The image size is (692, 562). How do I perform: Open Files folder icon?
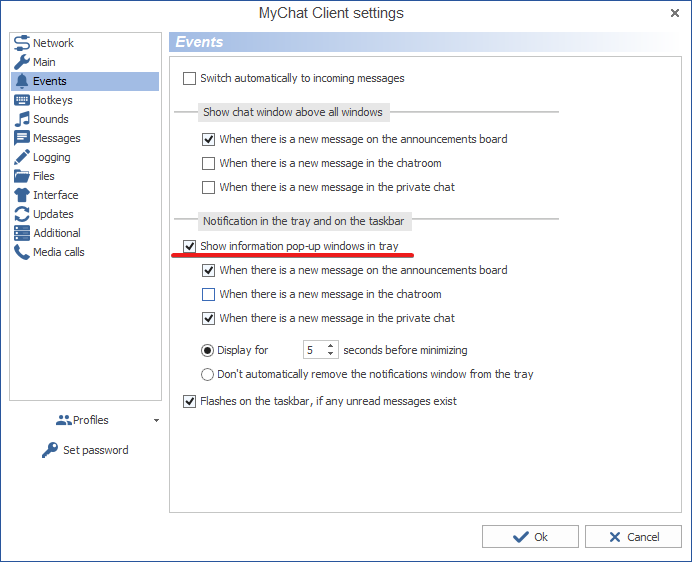point(22,176)
